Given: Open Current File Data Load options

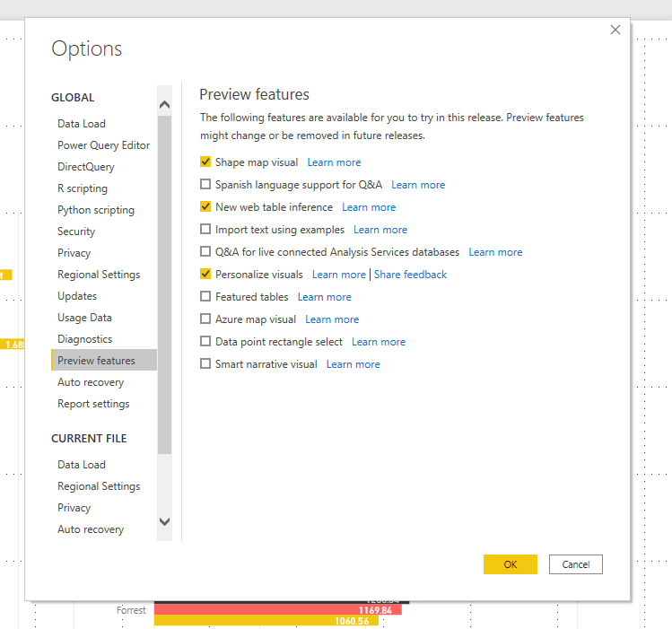Looking at the screenshot, I should coord(104,465).
